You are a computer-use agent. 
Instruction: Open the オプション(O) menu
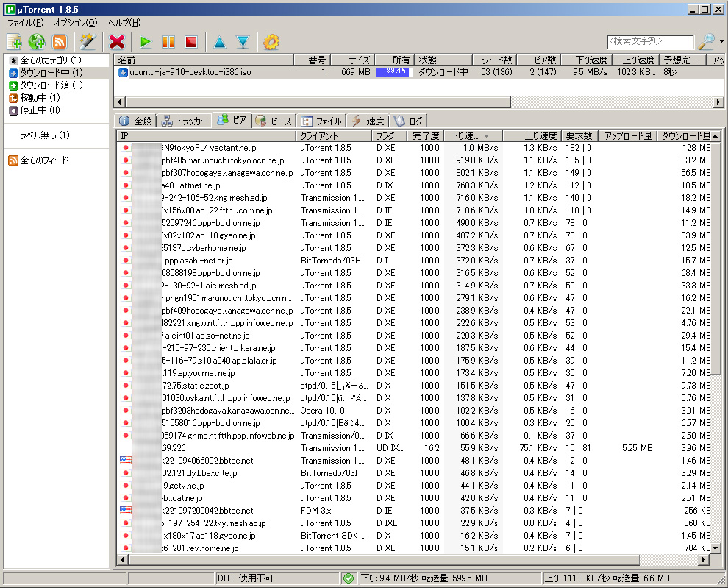coord(75,23)
